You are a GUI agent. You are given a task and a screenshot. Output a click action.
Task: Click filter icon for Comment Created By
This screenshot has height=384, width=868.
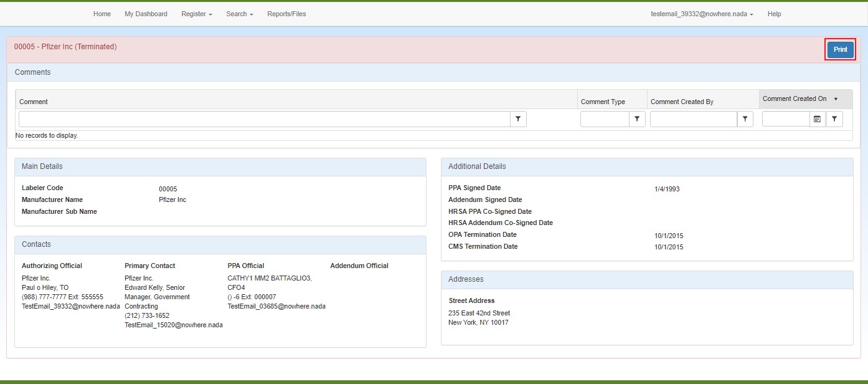point(745,119)
